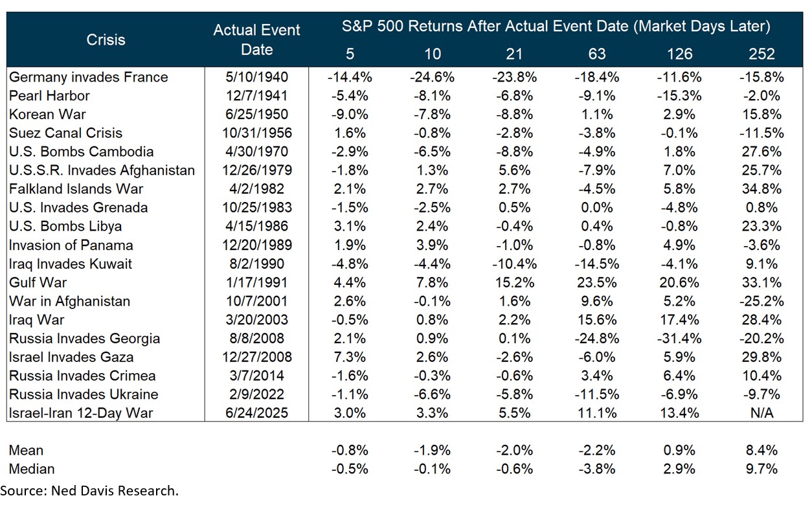Click the Iraq Invades Kuwait label

click(71, 264)
